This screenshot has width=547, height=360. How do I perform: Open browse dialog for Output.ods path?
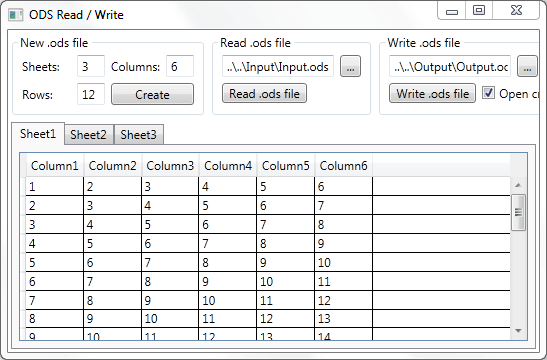(527, 66)
